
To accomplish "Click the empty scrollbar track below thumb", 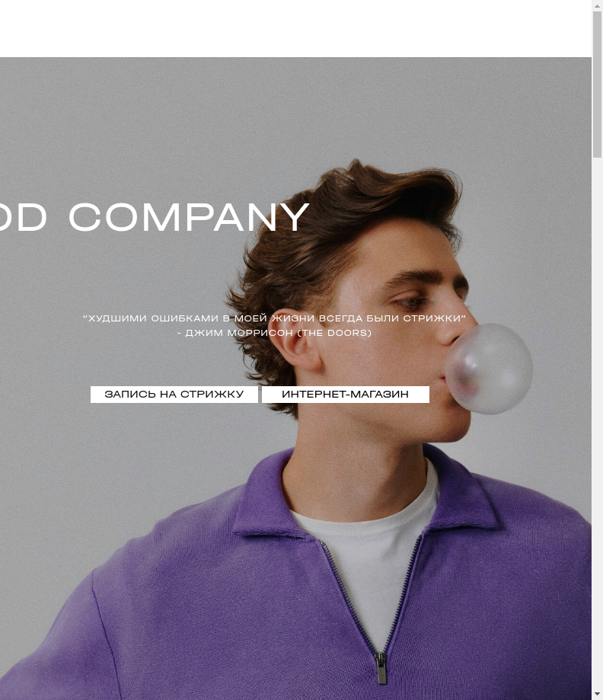I will (x=597, y=424).
